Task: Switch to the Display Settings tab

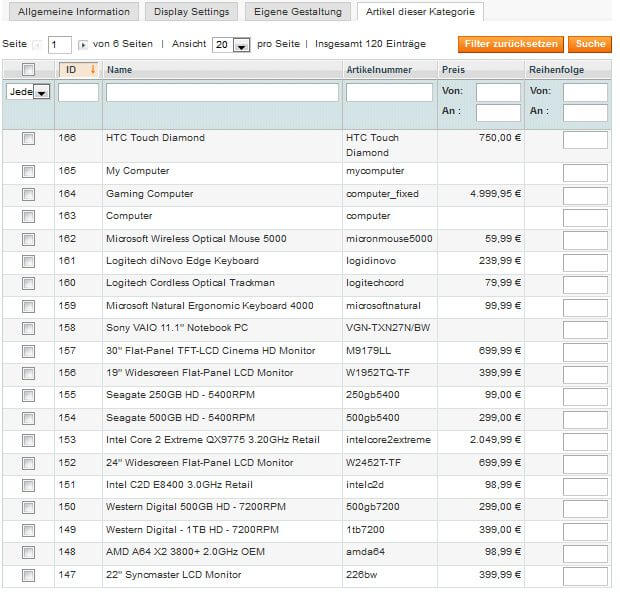Action: 191,11
